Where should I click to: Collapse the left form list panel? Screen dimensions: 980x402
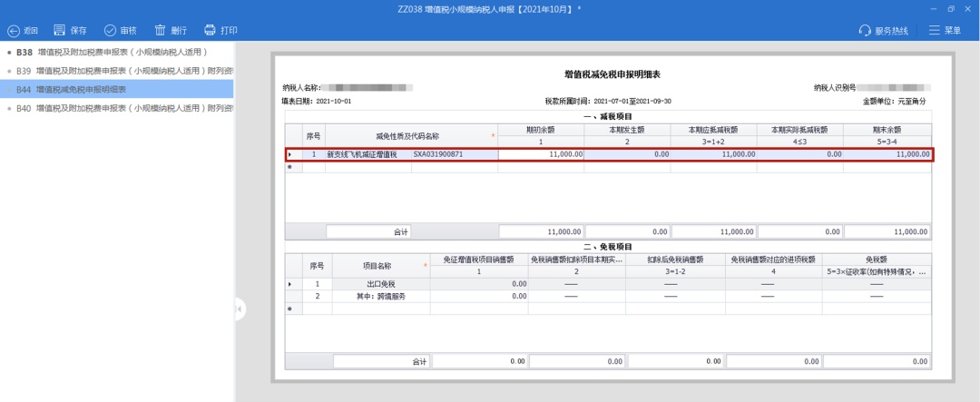point(240,309)
